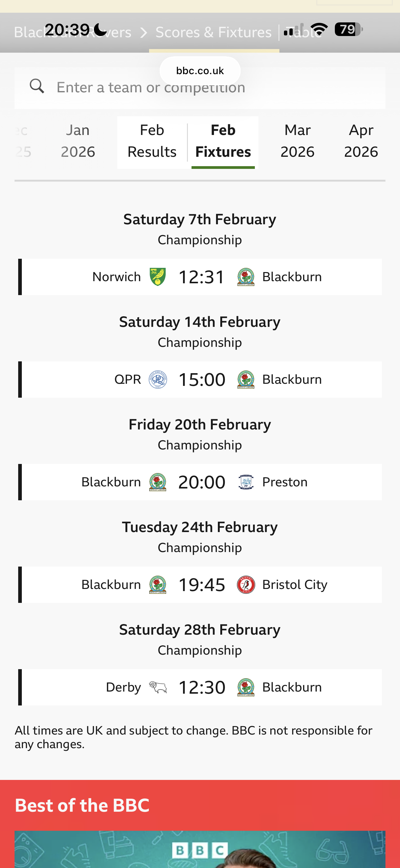This screenshot has height=868, width=400.
Task: Switch to Feb Results tab
Action: (152, 141)
